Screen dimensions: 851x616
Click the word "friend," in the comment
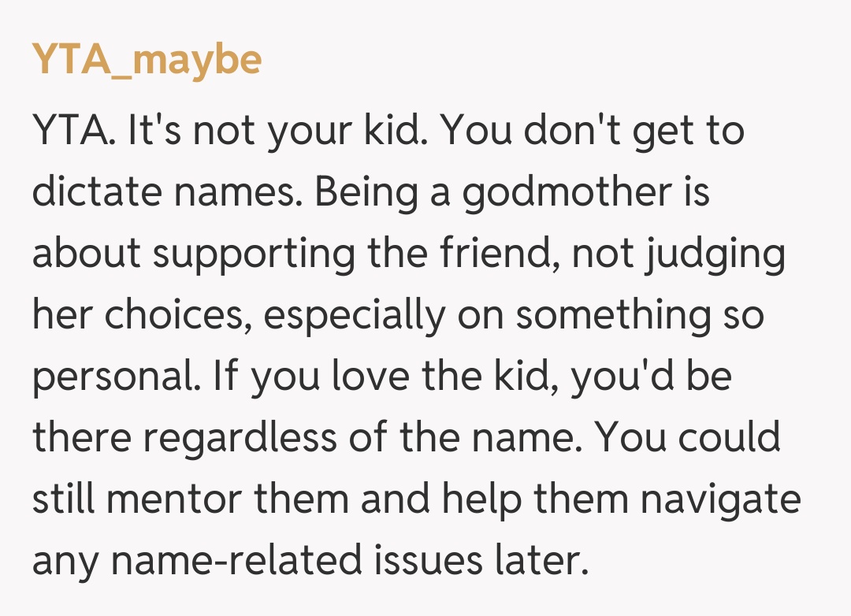pos(511,254)
